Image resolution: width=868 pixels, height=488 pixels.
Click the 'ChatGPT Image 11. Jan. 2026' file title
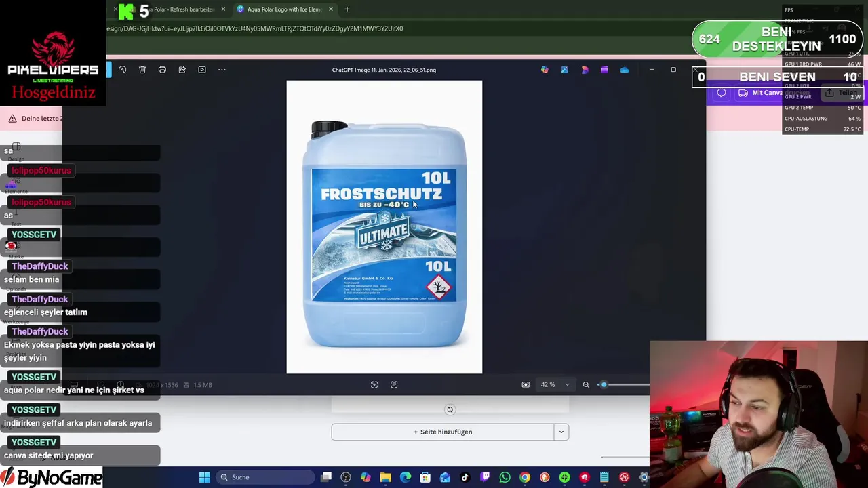coord(384,70)
